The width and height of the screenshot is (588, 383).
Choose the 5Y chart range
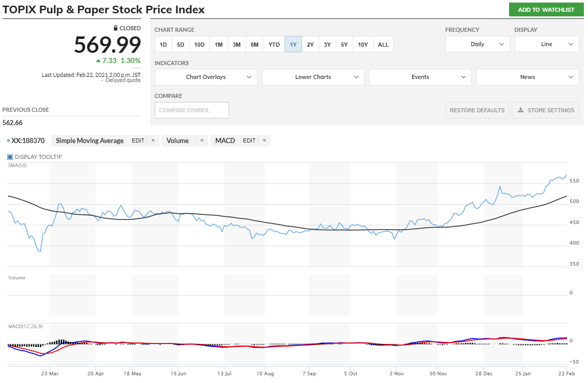click(x=344, y=45)
